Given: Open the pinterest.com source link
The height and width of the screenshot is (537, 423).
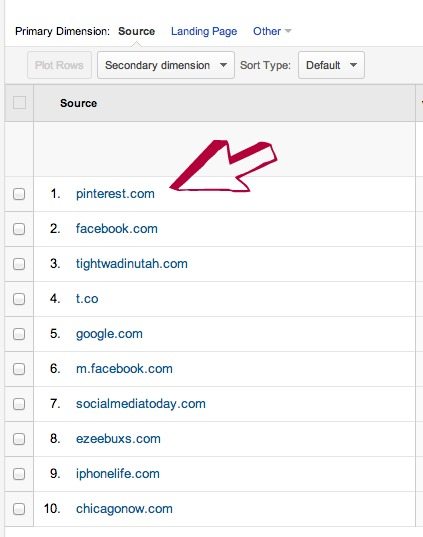Looking at the screenshot, I should coord(115,194).
